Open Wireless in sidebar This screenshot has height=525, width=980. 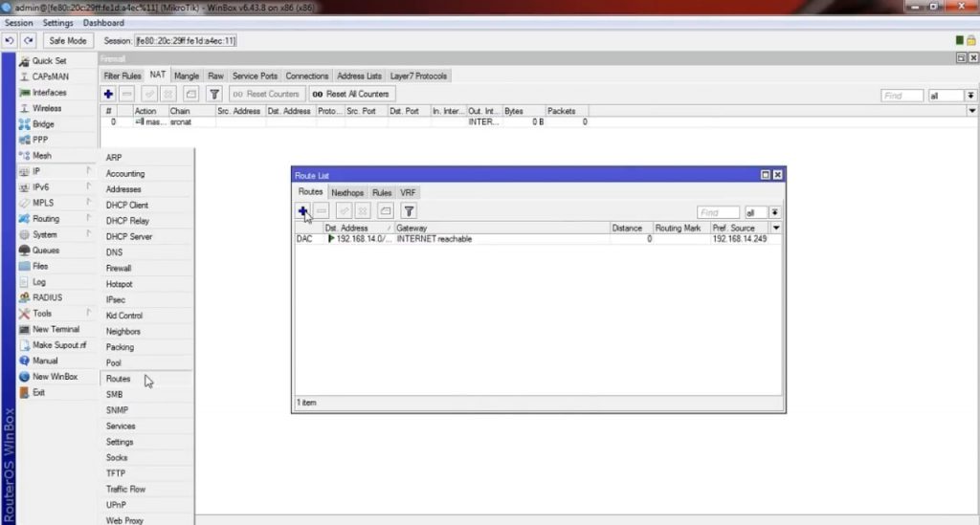click(x=46, y=109)
